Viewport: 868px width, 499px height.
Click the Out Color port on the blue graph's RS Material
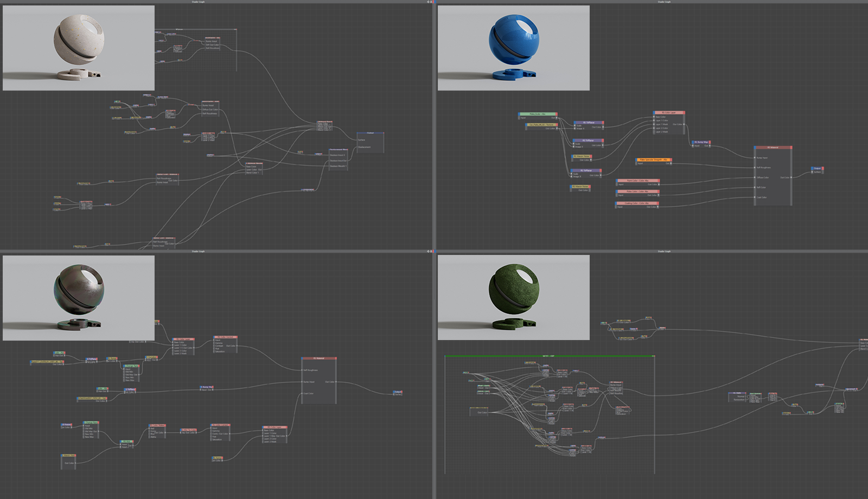(791, 177)
